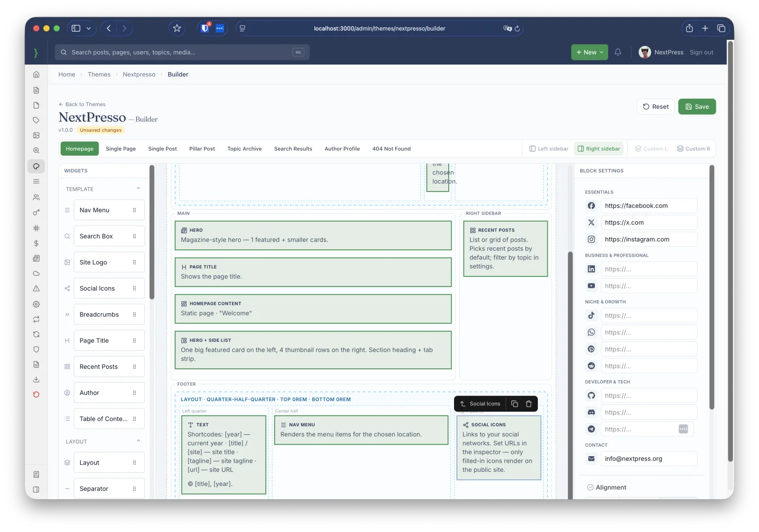Switch to the Homepage template tab
Image resolution: width=759 pixels, height=532 pixels.
pyautogui.click(x=80, y=149)
